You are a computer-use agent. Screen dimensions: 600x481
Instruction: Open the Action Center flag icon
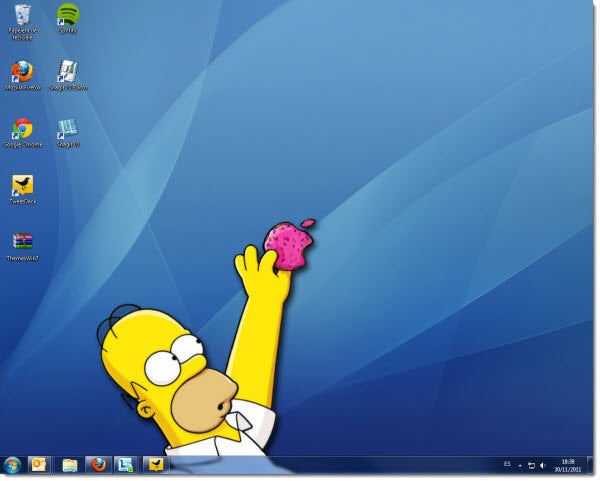coord(531,465)
